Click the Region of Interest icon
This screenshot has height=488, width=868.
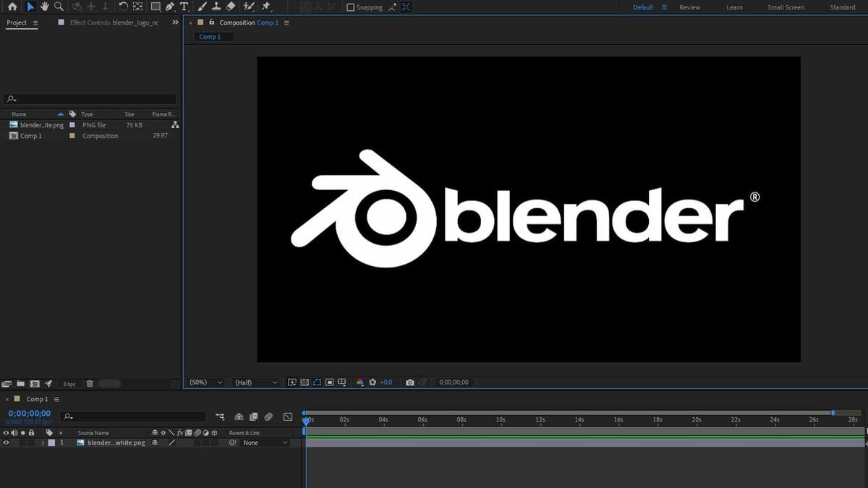(329, 382)
